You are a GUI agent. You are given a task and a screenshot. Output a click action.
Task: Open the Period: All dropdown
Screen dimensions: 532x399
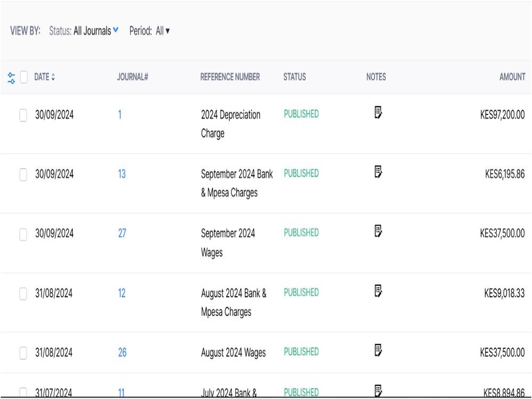[149, 31]
